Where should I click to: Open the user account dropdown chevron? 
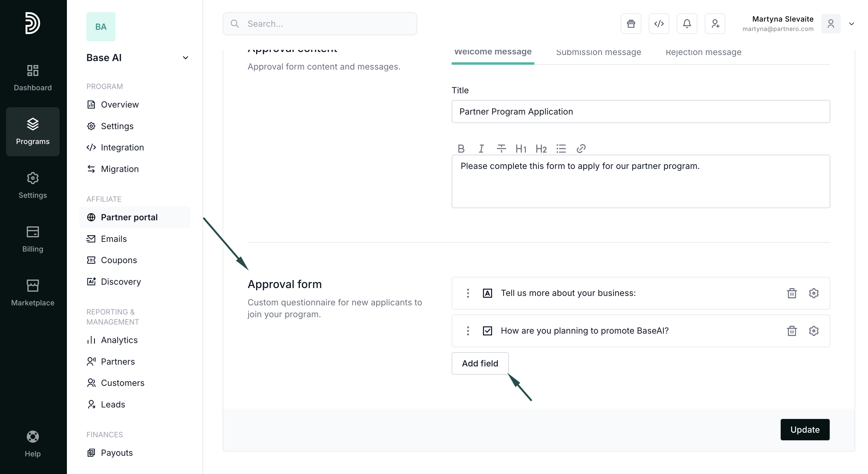(851, 24)
